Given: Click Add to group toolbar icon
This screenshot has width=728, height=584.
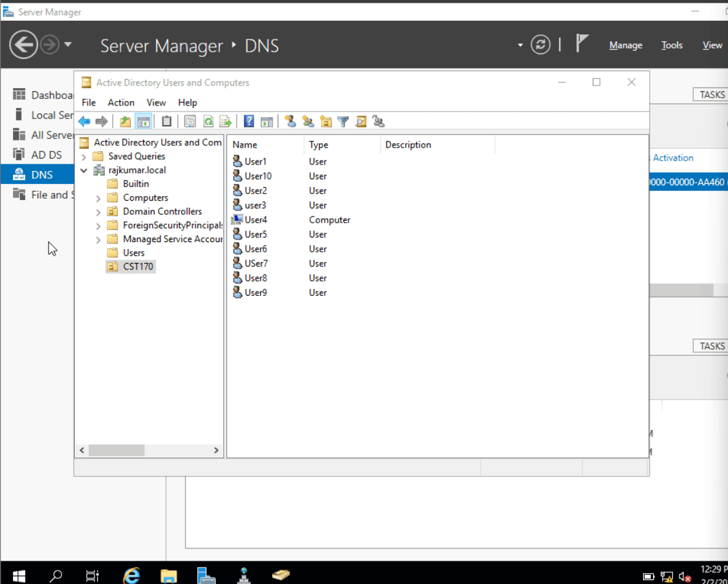Looking at the screenshot, I should click(379, 122).
